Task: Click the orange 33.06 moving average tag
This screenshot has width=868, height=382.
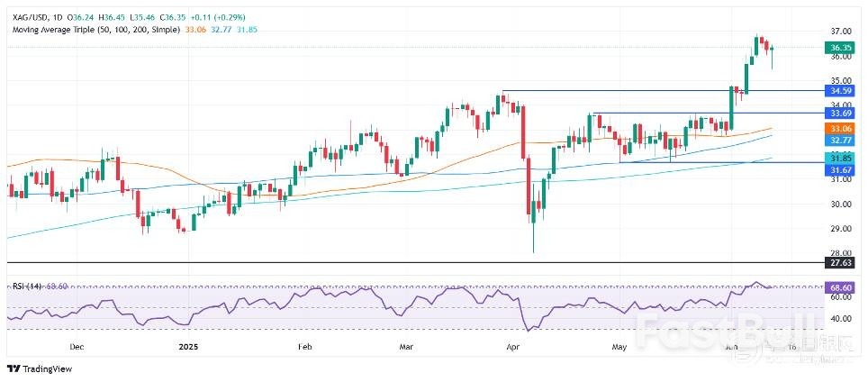Action: (x=841, y=129)
